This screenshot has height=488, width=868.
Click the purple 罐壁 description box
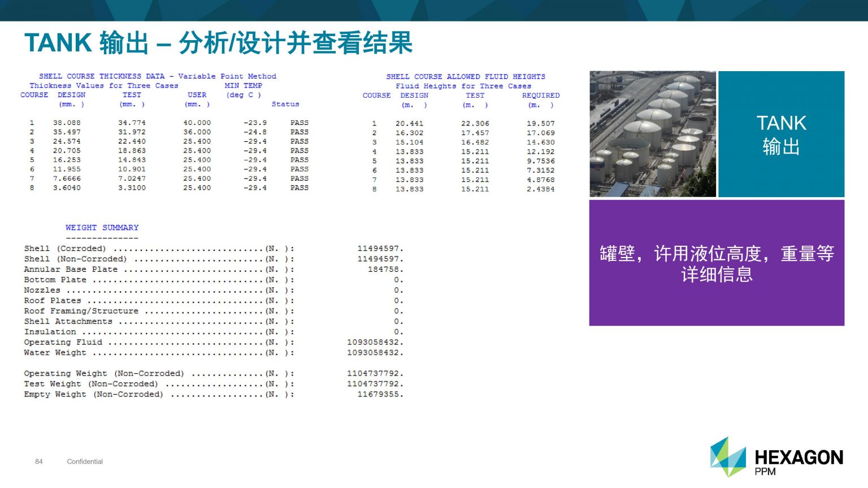tap(717, 263)
